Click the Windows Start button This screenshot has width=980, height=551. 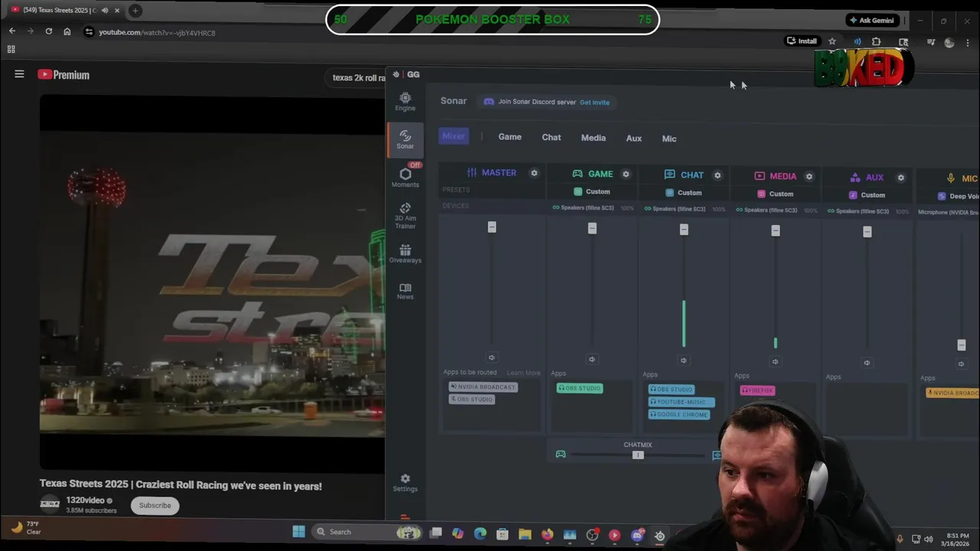click(x=299, y=532)
